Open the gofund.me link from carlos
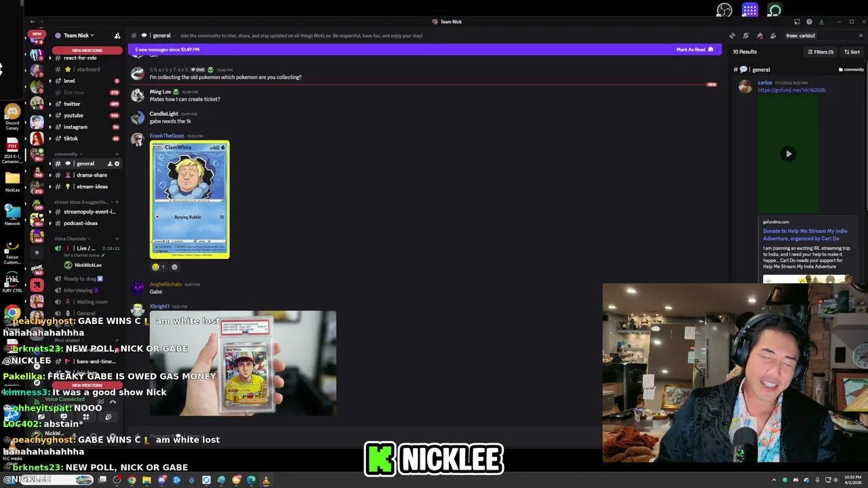Screen dimensions: 868x488 click(791, 90)
